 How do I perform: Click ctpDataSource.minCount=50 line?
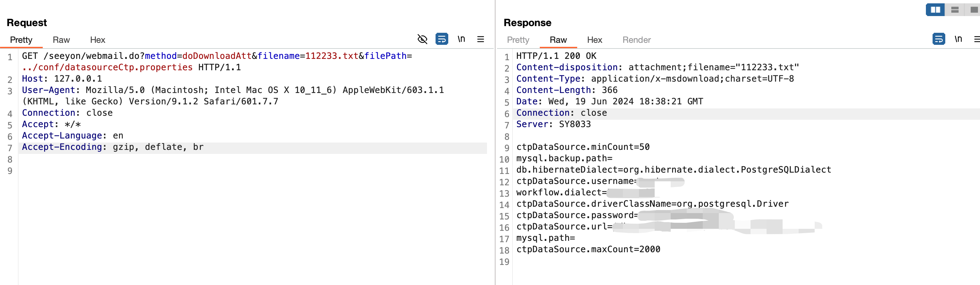pyautogui.click(x=583, y=147)
